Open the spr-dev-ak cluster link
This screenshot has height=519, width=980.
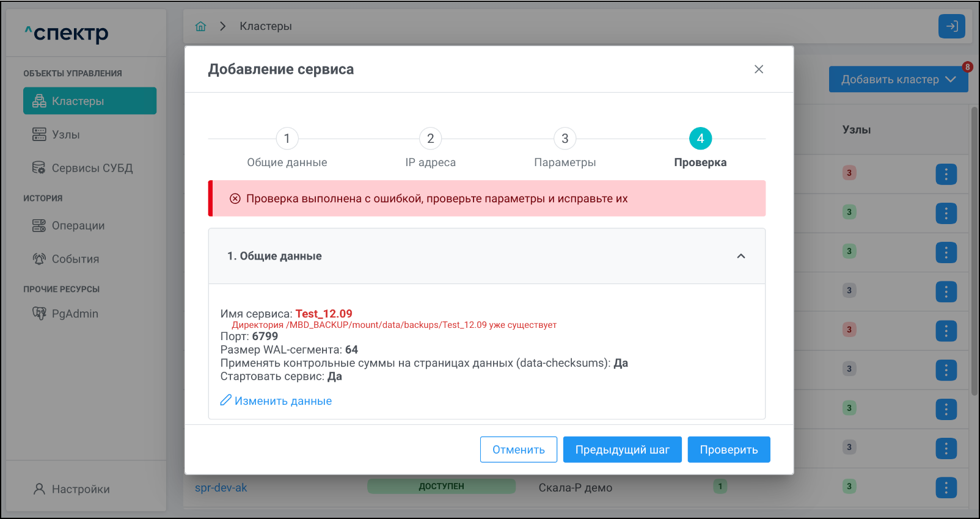pos(221,487)
